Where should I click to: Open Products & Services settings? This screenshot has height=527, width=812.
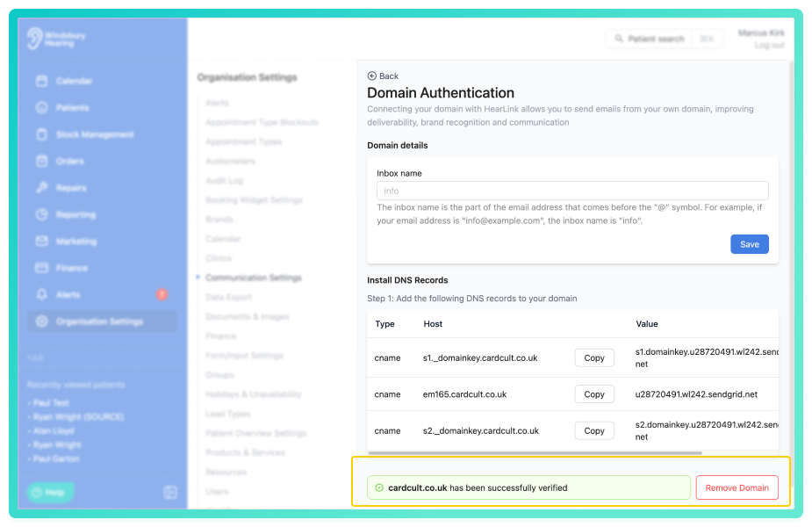pos(245,453)
